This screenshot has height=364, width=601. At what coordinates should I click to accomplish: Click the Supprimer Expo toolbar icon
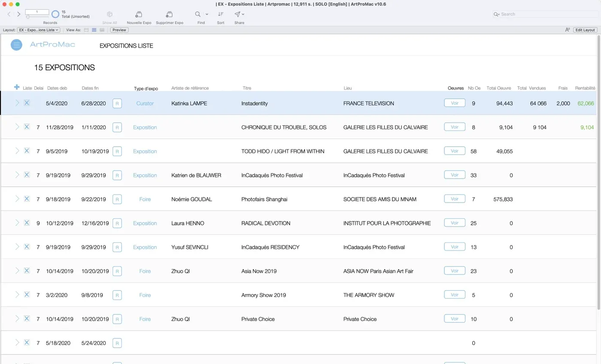pyautogui.click(x=169, y=14)
